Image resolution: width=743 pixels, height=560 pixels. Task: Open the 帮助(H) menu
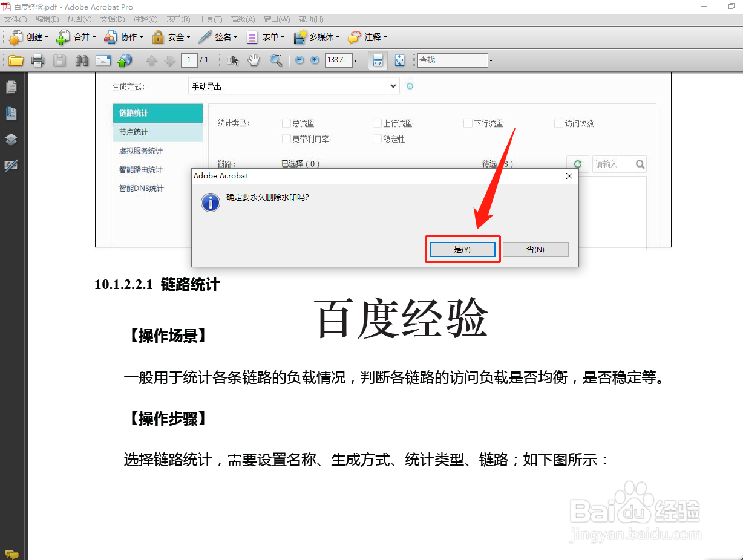(x=311, y=19)
